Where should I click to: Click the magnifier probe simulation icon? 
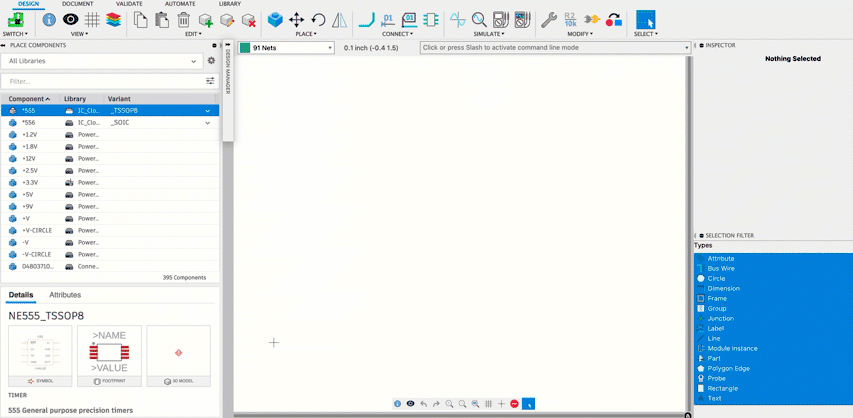click(479, 20)
